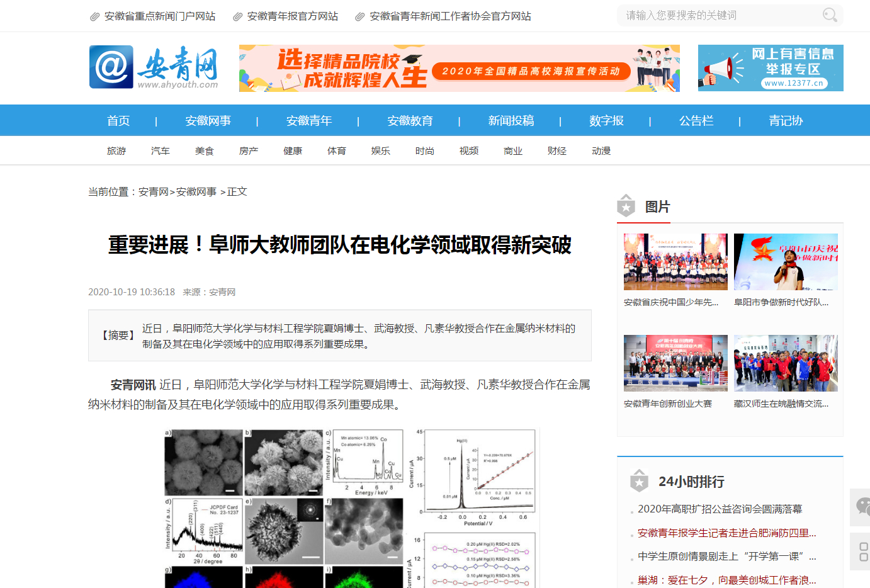Click the 安青网 site logo

point(154,67)
